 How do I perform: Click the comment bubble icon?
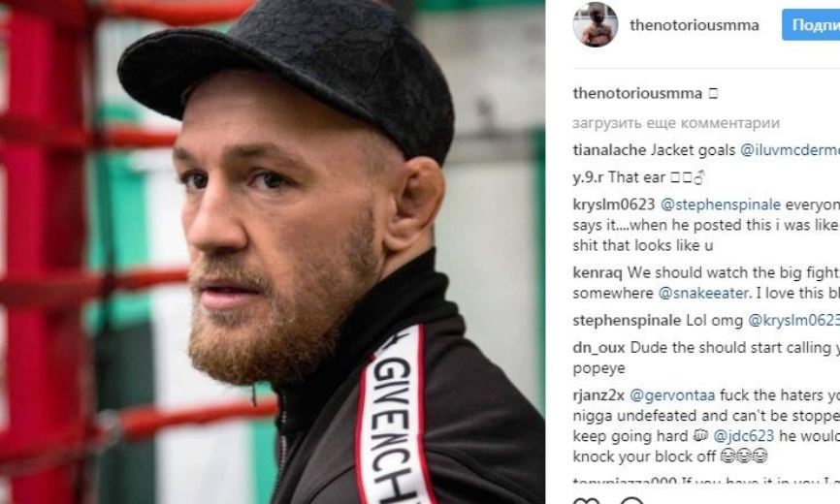631,501
